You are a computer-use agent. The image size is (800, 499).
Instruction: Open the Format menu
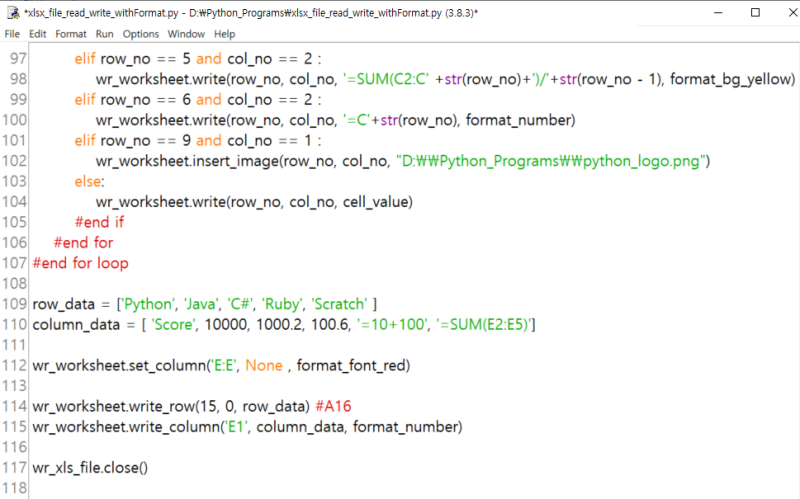click(x=71, y=34)
